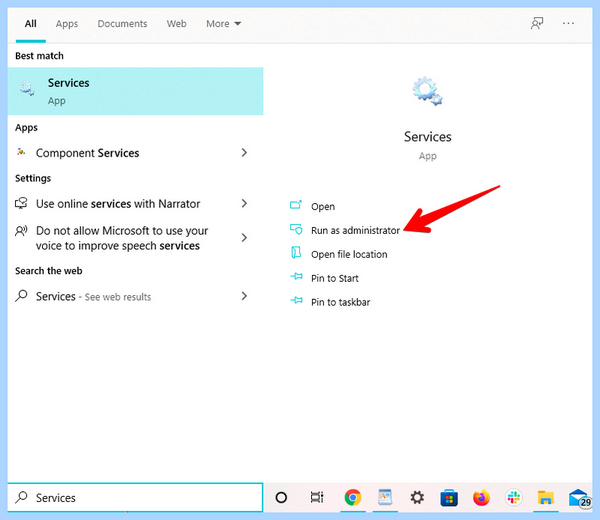600x520 pixels.
Task: Click the Cortana circle icon
Action: (x=281, y=497)
